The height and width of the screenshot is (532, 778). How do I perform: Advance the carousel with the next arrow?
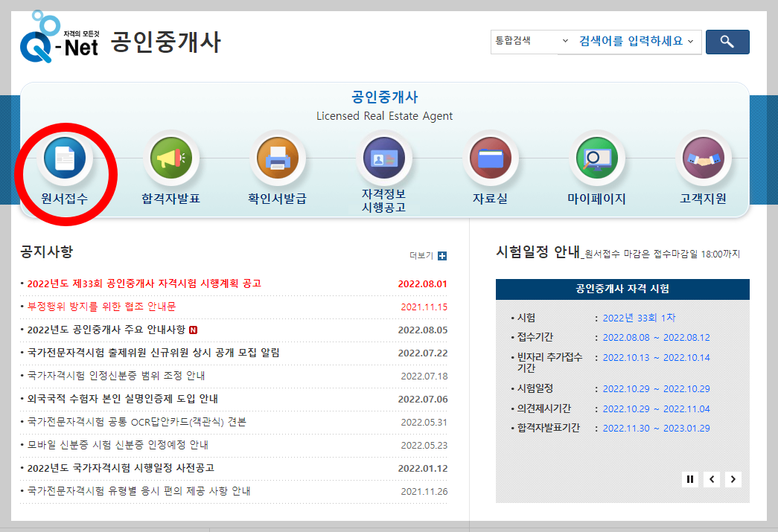[x=733, y=479]
